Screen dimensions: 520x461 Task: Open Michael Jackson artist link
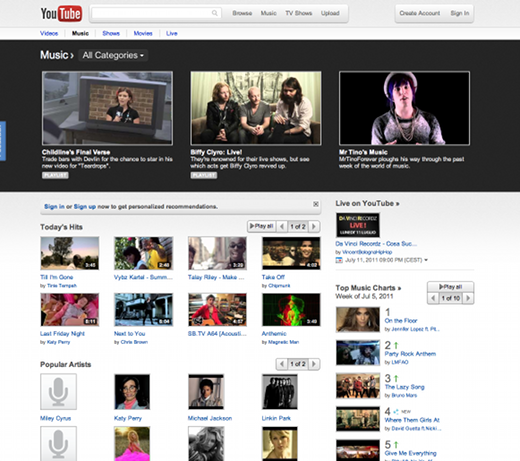[210, 418]
